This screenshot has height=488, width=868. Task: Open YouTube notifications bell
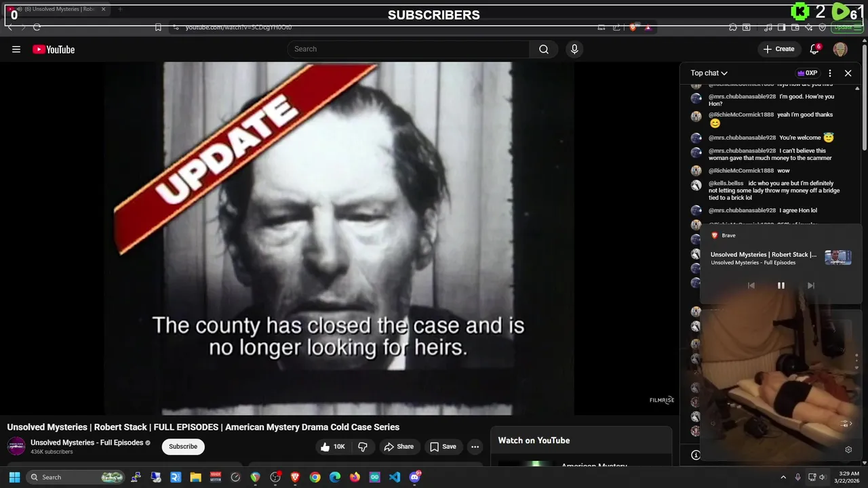tap(815, 49)
